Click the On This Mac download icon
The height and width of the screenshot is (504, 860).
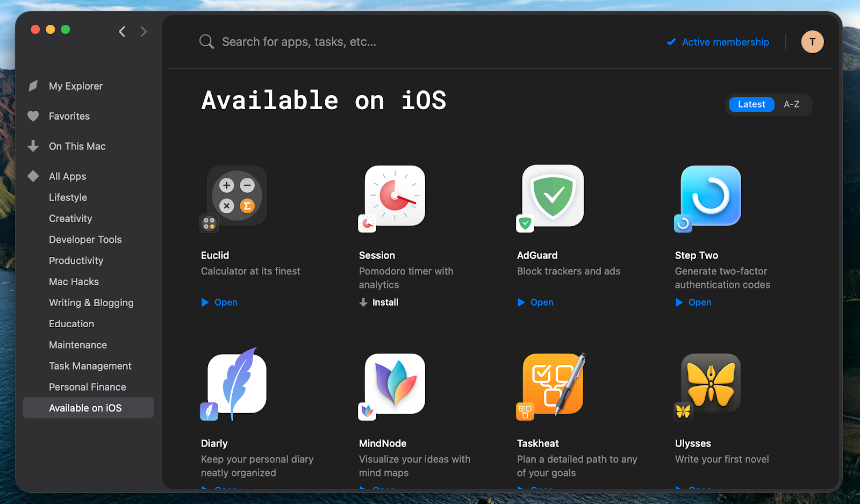[33, 146]
